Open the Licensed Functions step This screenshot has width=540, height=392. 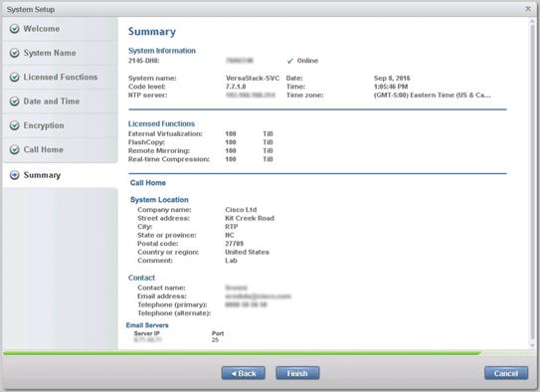[60, 77]
